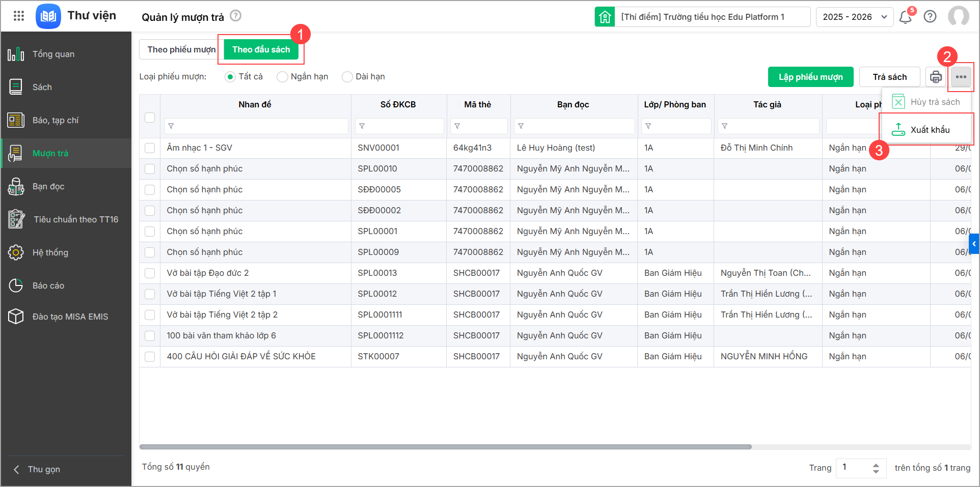980x487 pixels.
Task: Choose Hủy trả sách from the menu
Action: [927, 102]
